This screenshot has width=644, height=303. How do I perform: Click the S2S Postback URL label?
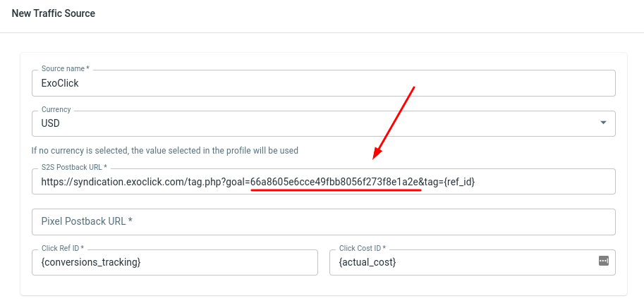point(74,167)
